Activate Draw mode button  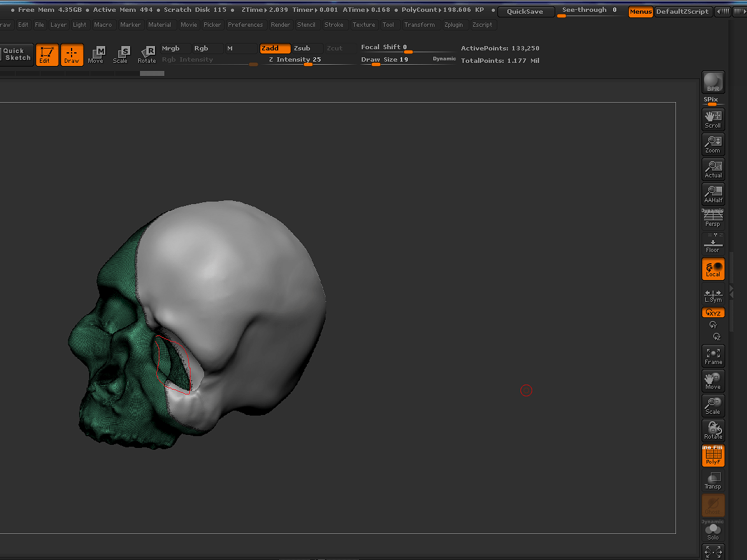pos(72,55)
